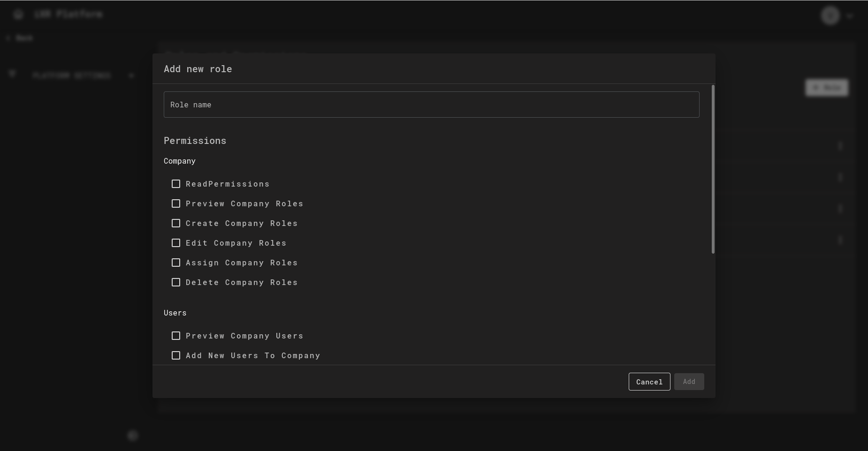Screen dimensions: 868x451
Task: Select the Assign Company Roles checkbox
Action: (x=176, y=263)
